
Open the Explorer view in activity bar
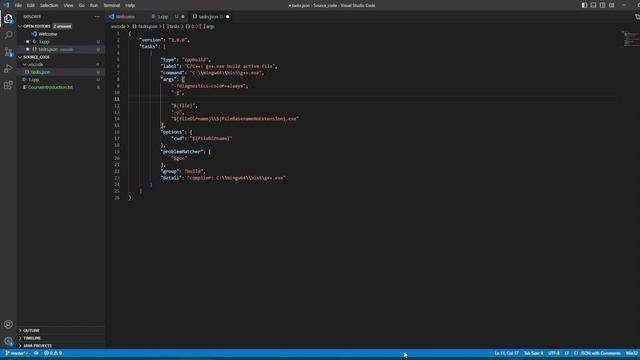[8, 19]
